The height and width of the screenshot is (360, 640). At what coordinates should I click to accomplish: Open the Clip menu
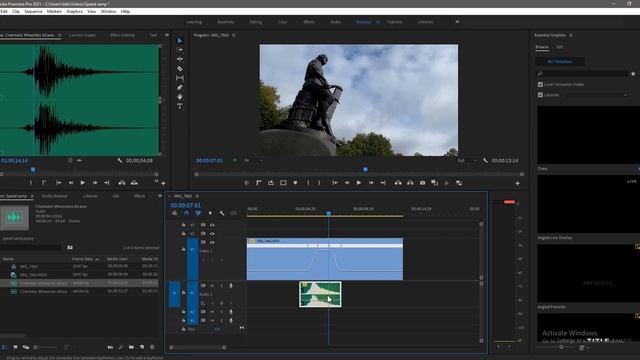(x=16, y=11)
